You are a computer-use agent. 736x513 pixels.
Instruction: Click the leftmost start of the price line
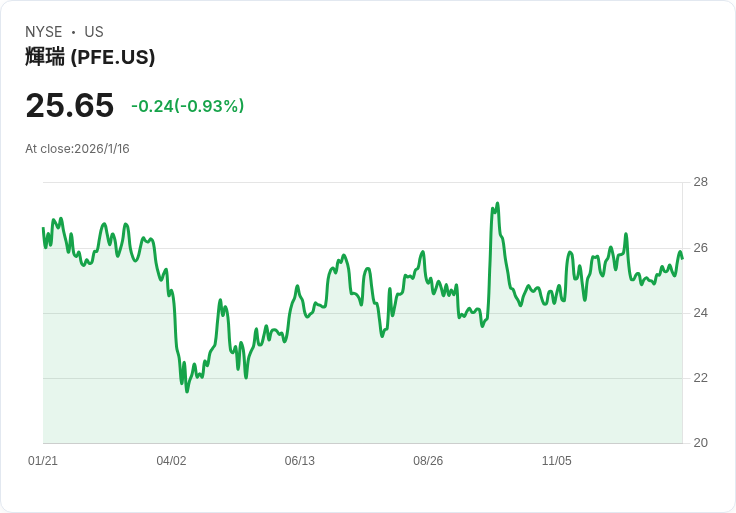click(x=43, y=229)
